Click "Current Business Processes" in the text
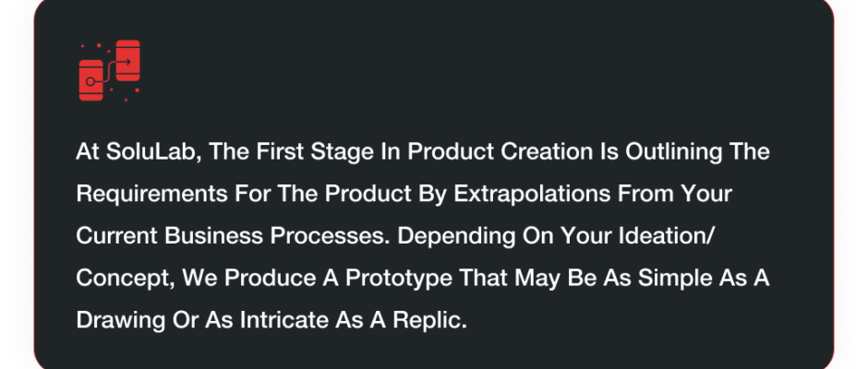868x369 pixels. 235,235
